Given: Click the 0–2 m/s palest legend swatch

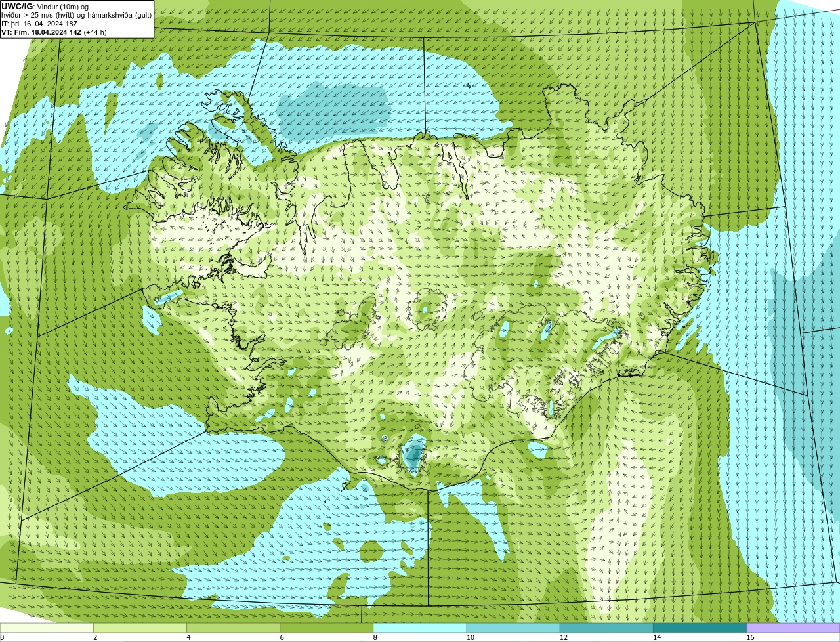Looking at the screenshot, I should tap(47, 628).
